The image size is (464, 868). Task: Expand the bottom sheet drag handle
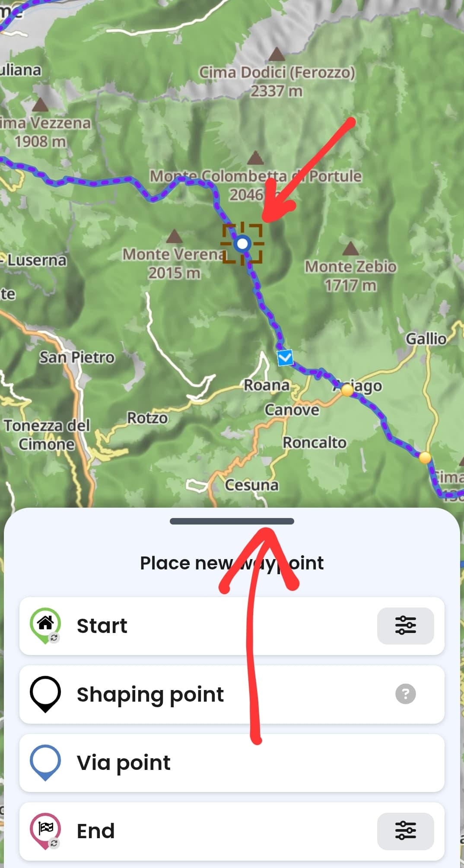point(232,521)
